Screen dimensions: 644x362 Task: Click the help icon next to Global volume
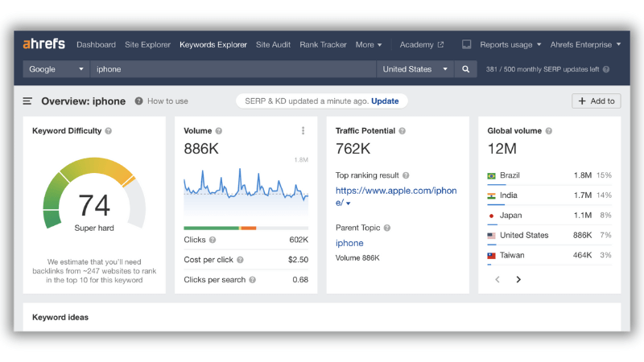tap(549, 131)
